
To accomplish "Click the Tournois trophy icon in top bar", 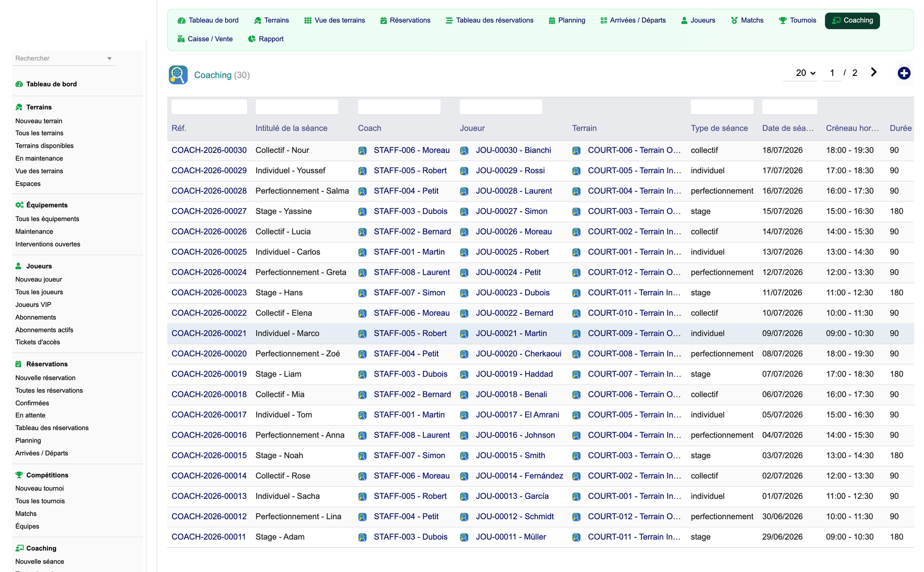I will [x=783, y=20].
